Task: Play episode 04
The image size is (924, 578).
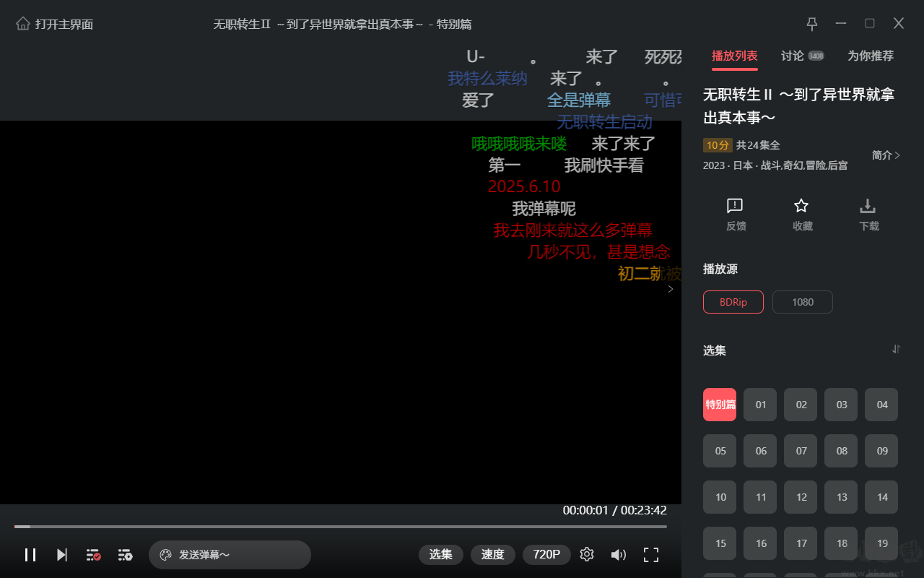Action: (x=881, y=405)
